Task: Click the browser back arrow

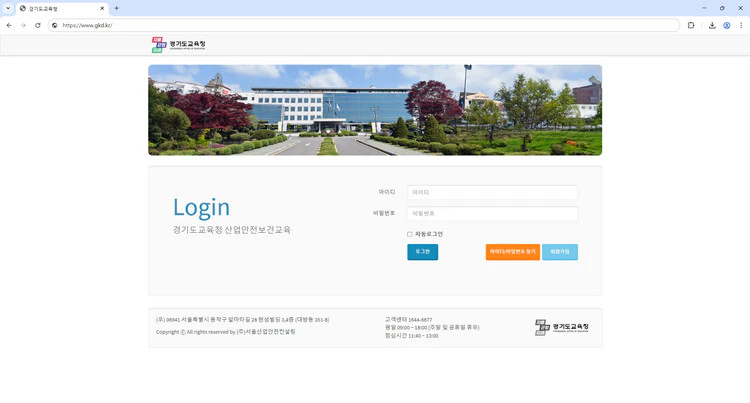Action: (x=9, y=25)
